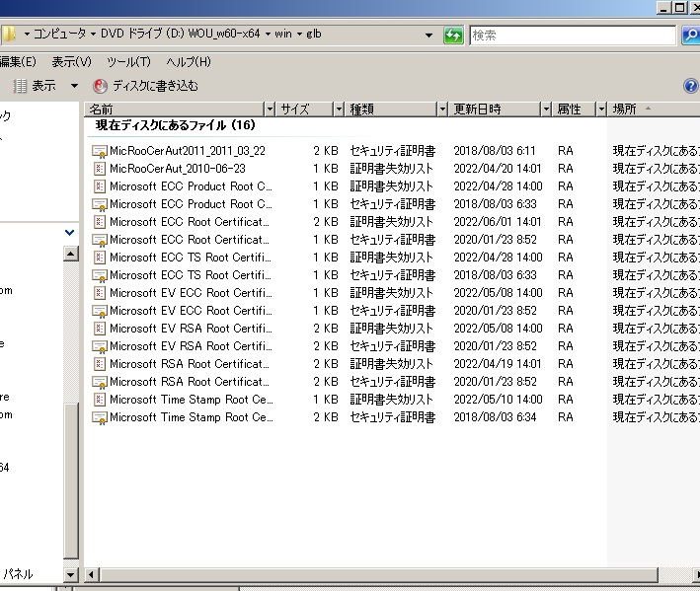Select CRL icon of MicRooCerAut_2010-06-23
Image resolution: width=700 pixels, height=591 pixels.
[100, 169]
